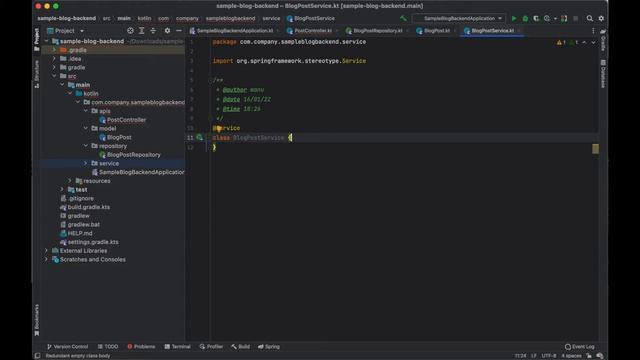The image size is (640, 360).
Task: Click the 4 spaces indent setting
Action: pos(571,356)
